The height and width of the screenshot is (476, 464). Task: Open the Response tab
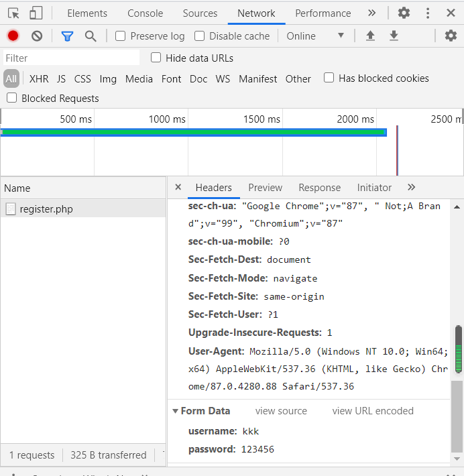pos(319,188)
